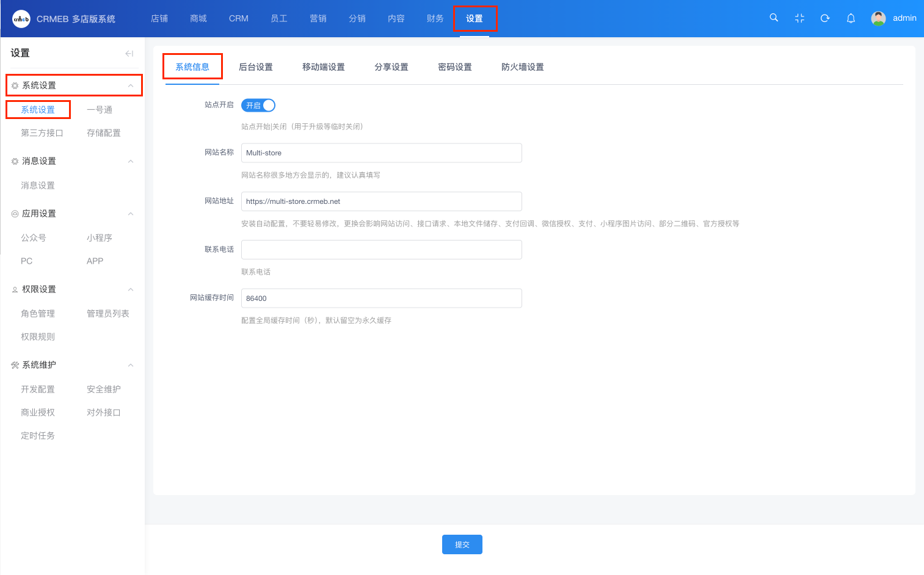Open the 分销 top menu

tap(357, 18)
